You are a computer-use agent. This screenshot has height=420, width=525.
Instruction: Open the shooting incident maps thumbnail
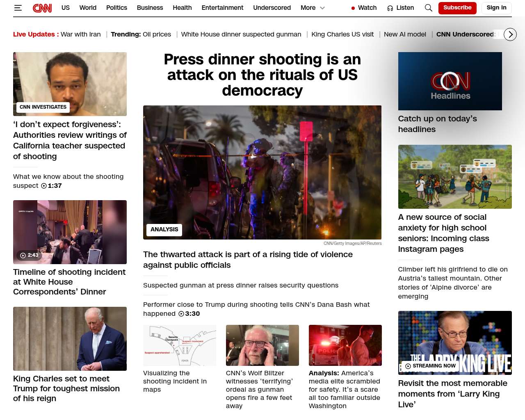click(x=179, y=345)
